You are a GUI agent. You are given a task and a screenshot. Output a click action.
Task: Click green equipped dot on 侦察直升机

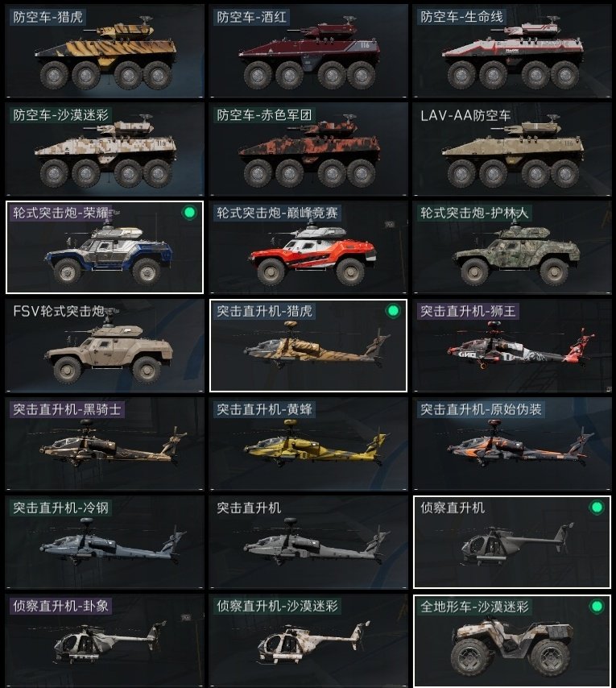pyautogui.click(x=596, y=508)
